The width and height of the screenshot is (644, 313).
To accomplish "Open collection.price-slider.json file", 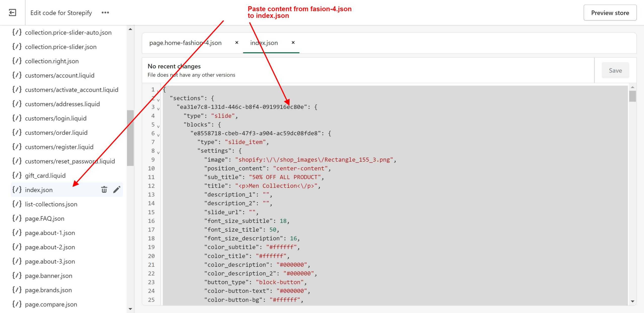I will pyautogui.click(x=61, y=47).
